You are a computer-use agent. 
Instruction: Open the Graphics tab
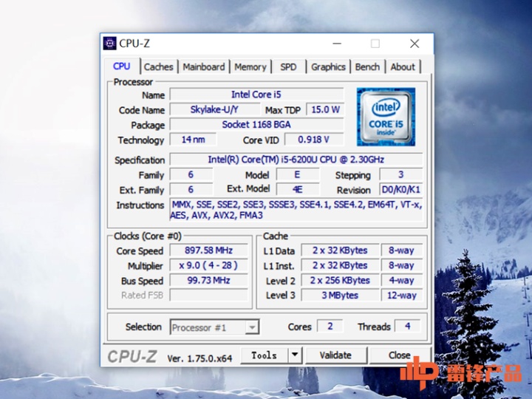(x=328, y=66)
